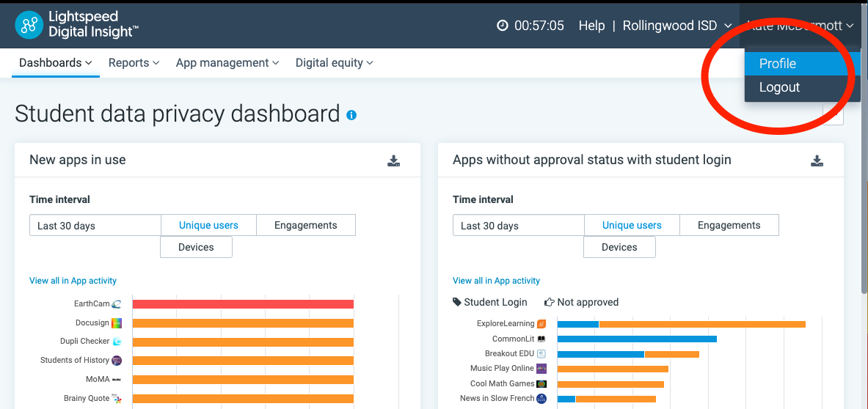Click the News in Slow French icon
The width and height of the screenshot is (868, 409).
[541, 399]
